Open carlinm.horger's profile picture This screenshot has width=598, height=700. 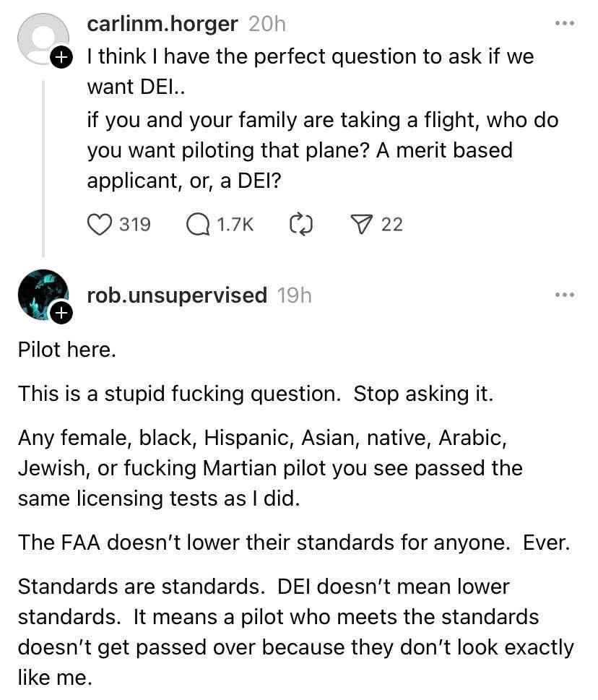tap(42, 39)
